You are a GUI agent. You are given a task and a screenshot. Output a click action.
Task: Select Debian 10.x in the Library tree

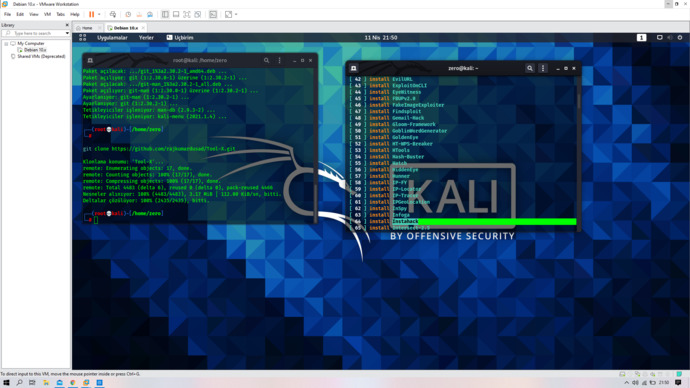tap(35, 50)
